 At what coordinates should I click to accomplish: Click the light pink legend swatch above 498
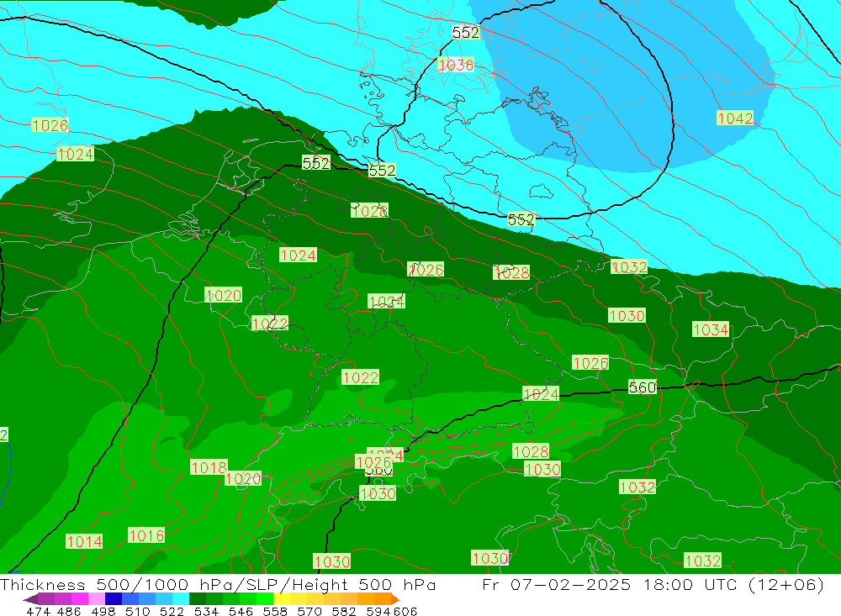[x=95, y=598]
